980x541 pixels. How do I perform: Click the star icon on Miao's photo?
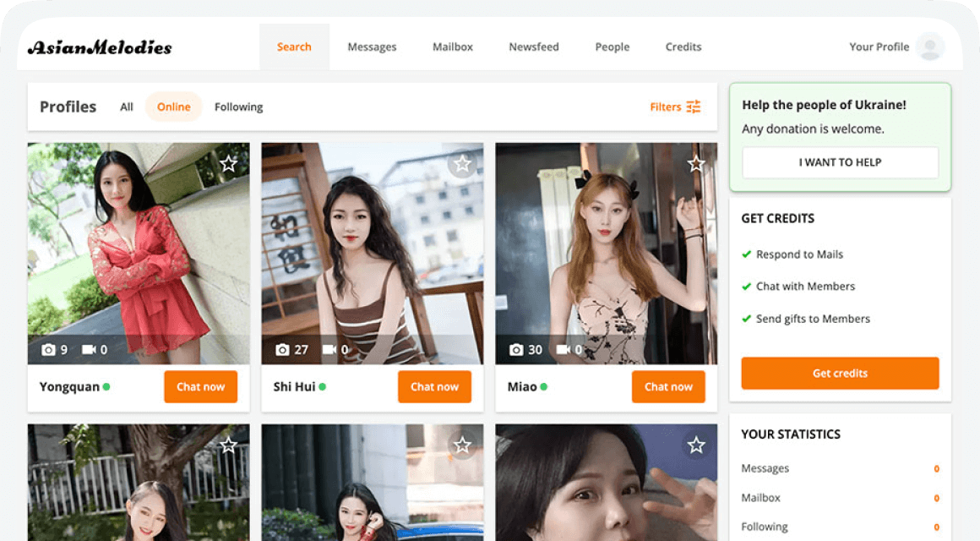tap(696, 164)
